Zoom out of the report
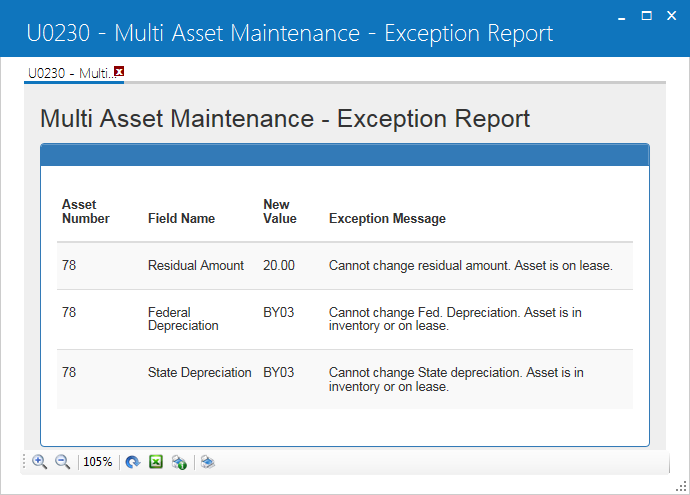 pyautogui.click(x=62, y=462)
